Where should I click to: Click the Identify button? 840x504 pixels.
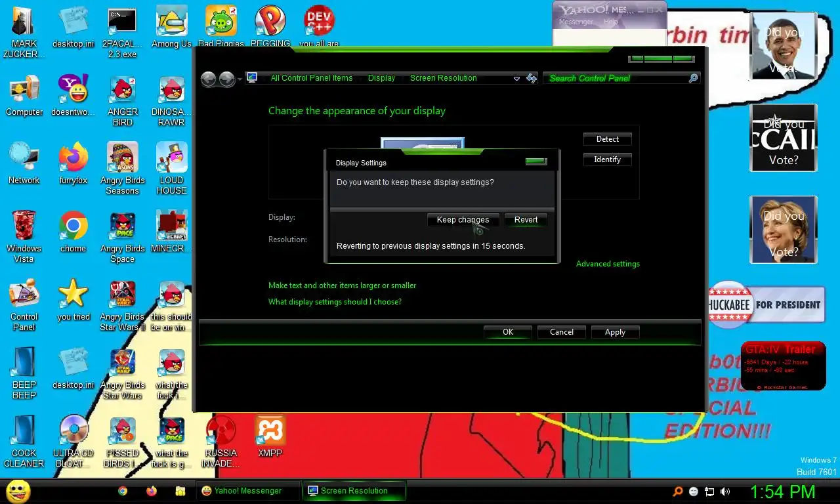point(607,159)
